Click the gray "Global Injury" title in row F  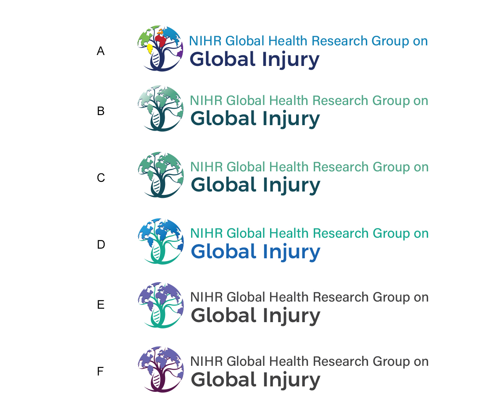pyautogui.click(x=255, y=380)
